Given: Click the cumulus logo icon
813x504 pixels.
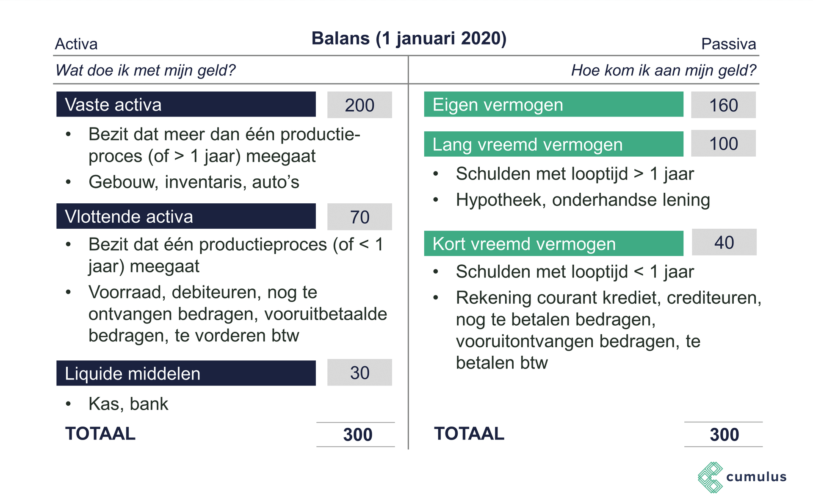Looking at the screenshot, I should 710,477.
